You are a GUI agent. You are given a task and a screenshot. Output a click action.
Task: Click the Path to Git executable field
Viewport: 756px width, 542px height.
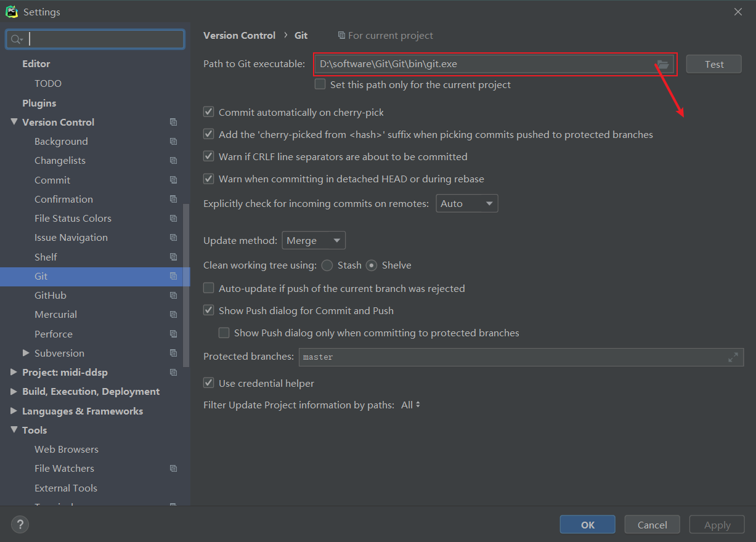494,64
